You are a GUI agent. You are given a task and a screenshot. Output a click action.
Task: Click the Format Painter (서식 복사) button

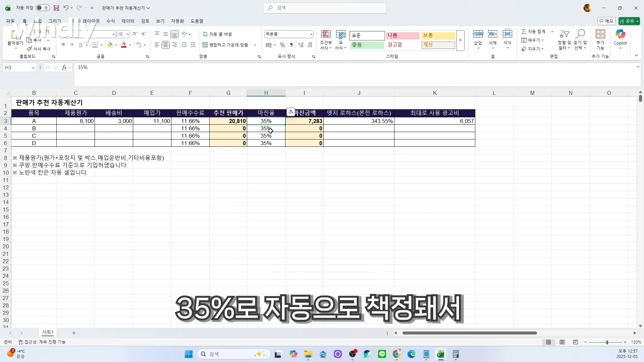point(39,49)
